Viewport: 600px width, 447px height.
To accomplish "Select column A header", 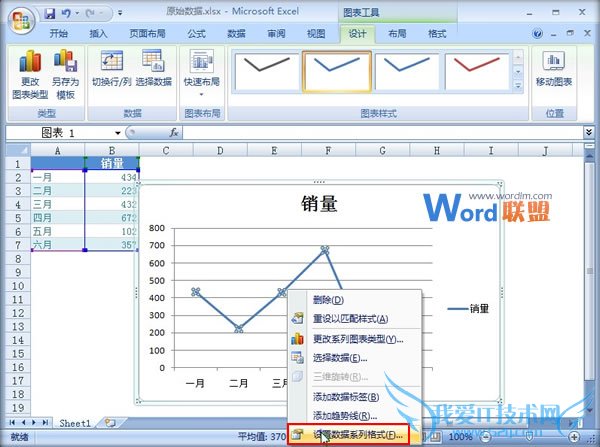I will pyautogui.click(x=57, y=150).
